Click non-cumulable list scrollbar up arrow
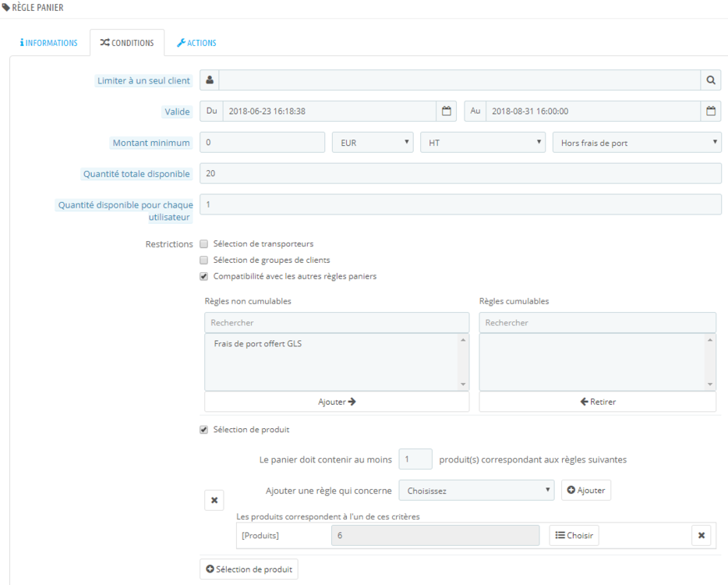This screenshot has height=585, width=728. coord(463,340)
